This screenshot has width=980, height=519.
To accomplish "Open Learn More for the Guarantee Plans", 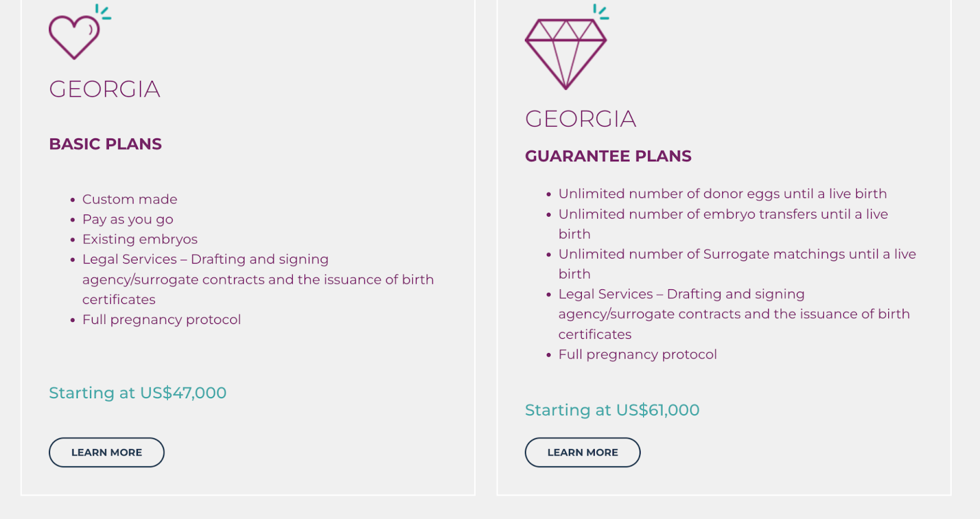I will point(582,452).
